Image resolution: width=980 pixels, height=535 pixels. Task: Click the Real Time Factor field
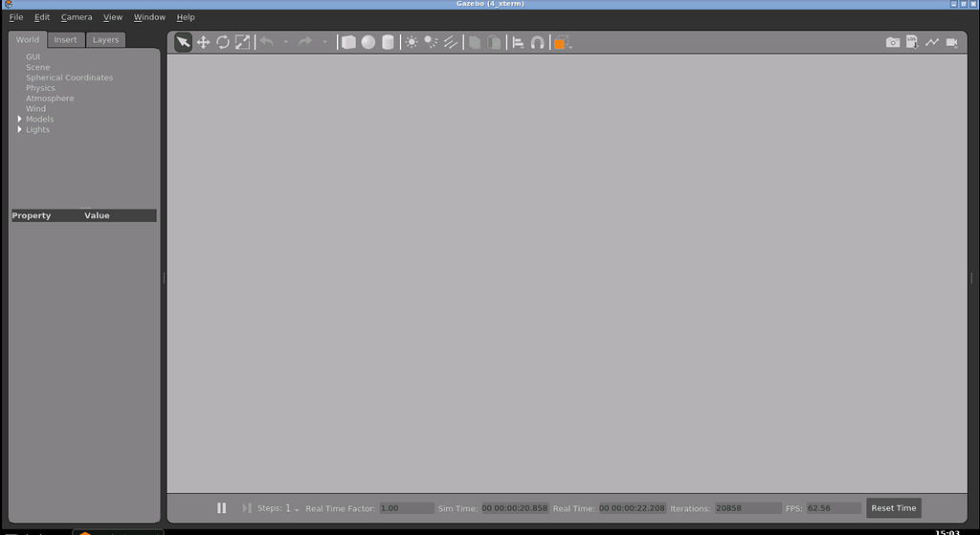(406, 508)
